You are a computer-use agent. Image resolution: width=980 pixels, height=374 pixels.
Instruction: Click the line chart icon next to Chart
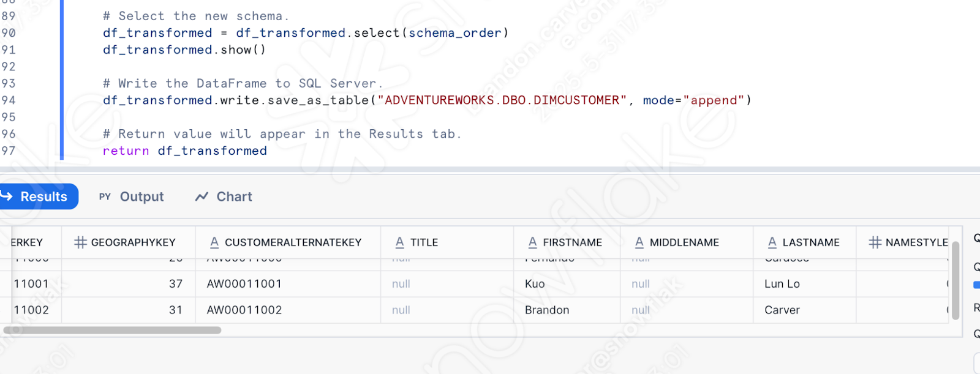(201, 196)
